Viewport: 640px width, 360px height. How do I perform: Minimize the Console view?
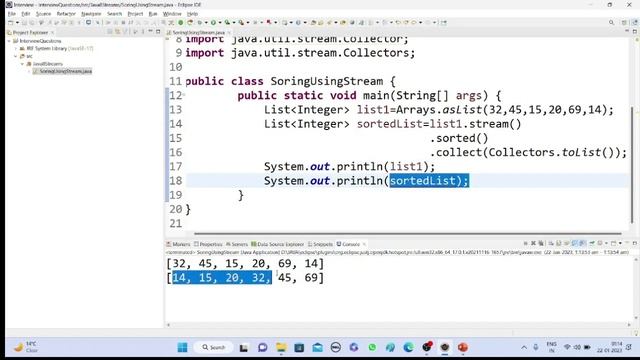pos(627,243)
